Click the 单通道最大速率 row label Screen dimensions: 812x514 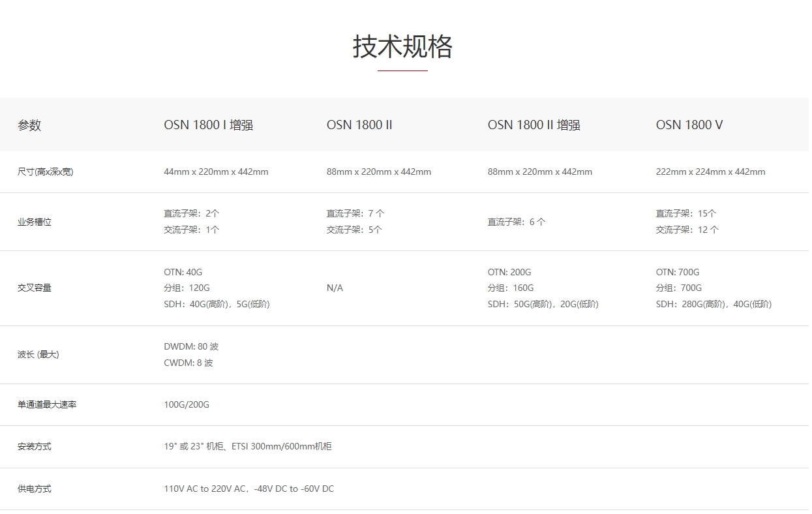pos(47,404)
